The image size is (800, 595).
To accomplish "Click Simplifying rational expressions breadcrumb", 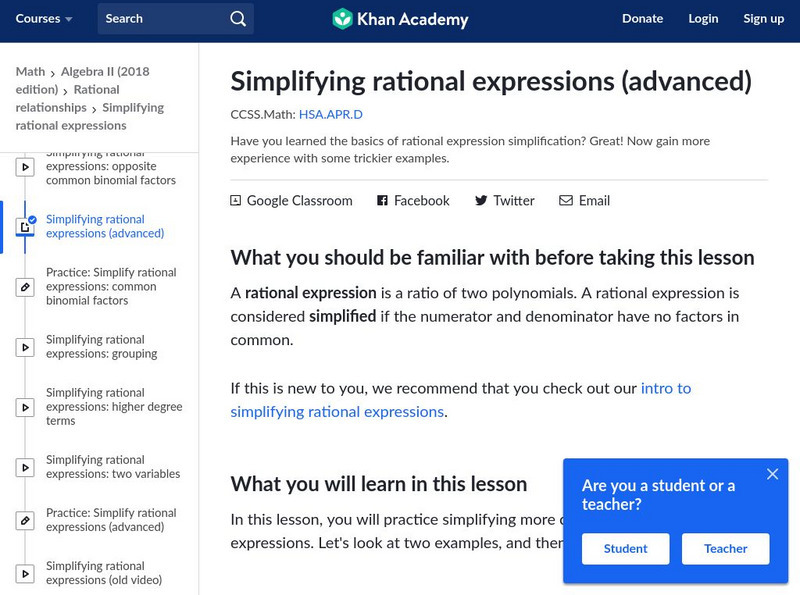I will click(90, 116).
